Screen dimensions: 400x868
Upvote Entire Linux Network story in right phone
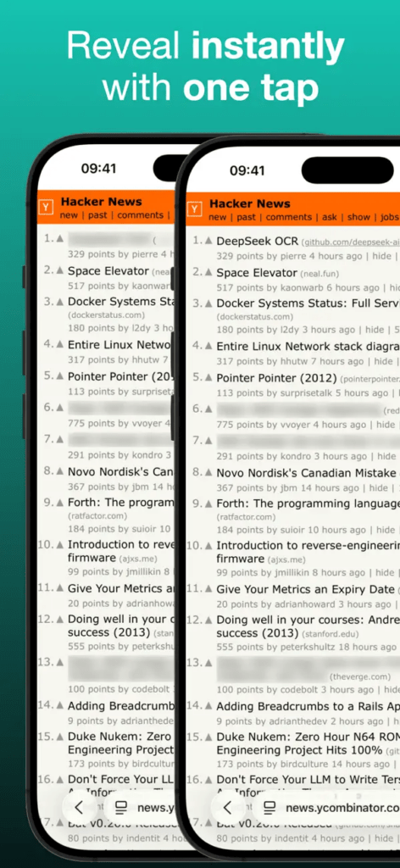click(208, 346)
